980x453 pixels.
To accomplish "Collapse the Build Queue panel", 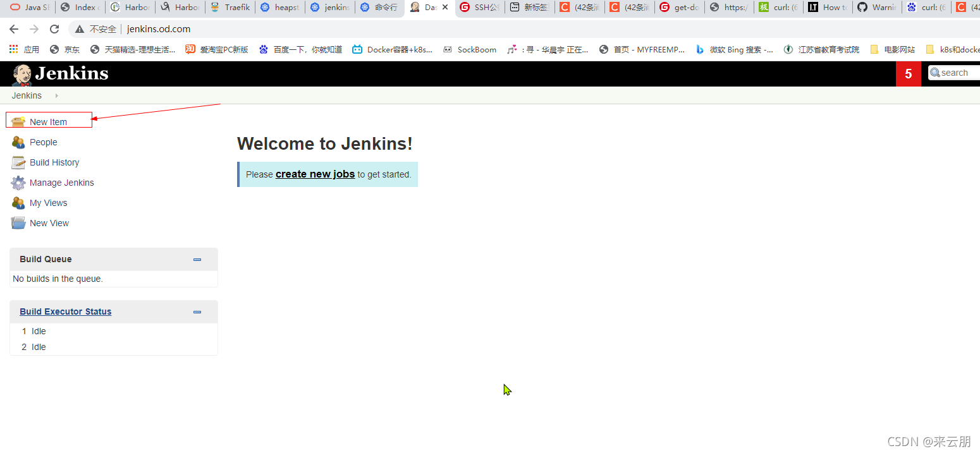I will (197, 260).
